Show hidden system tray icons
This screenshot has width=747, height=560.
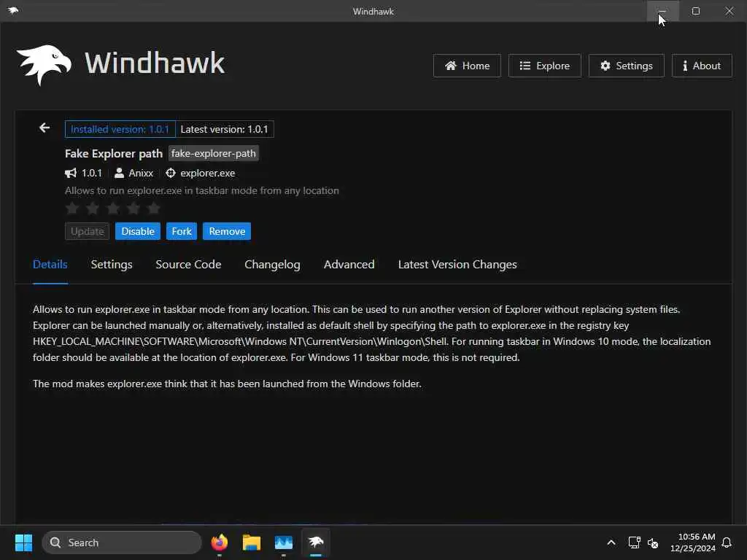coord(611,542)
